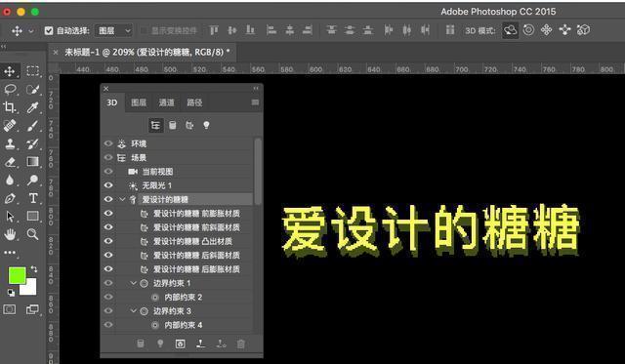Image resolution: width=625 pixels, height=364 pixels.
Task: Hide 爱设计的糖糖 后斜面材质 material
Action: pos(108,255)
